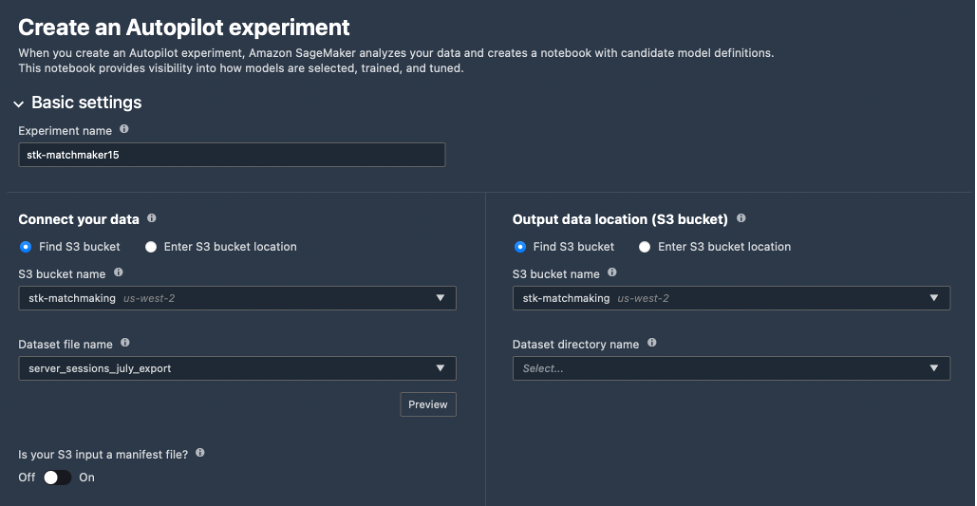Open the input S3 bucket name dropdown
The width and height of the screenshot is (977, 506).
pos(440,298)
